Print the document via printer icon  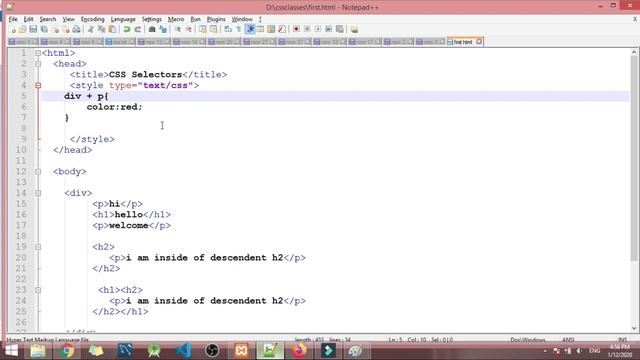(76, 29)
